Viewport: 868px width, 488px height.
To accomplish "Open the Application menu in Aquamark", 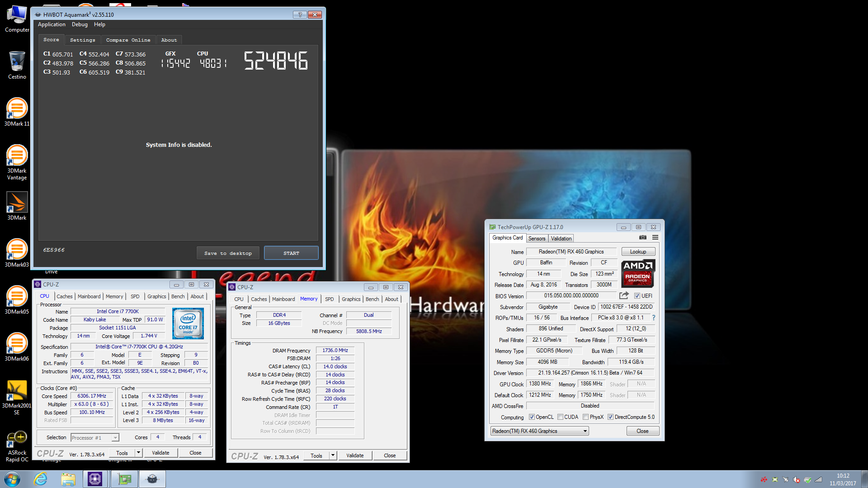I will tap(52, 24).
